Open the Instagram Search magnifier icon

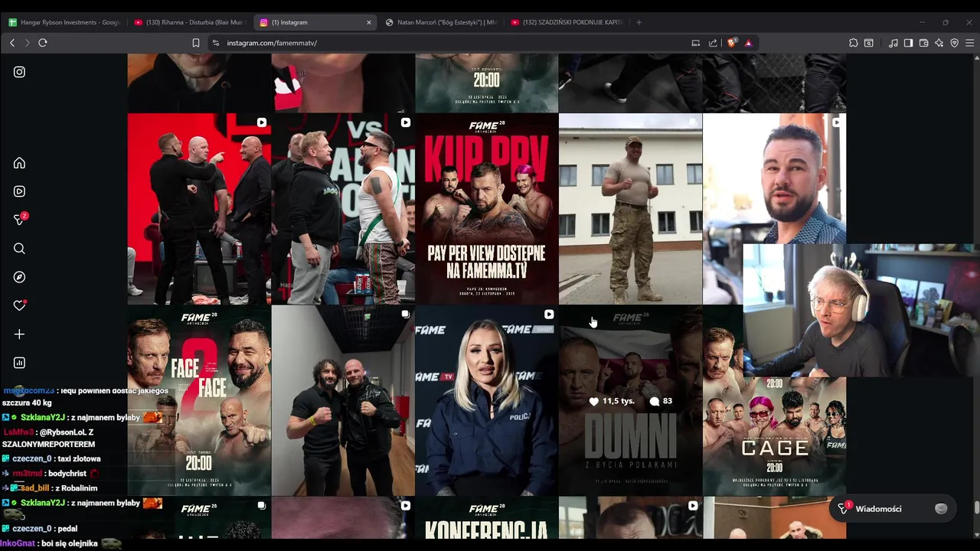[x=19, y=249]
